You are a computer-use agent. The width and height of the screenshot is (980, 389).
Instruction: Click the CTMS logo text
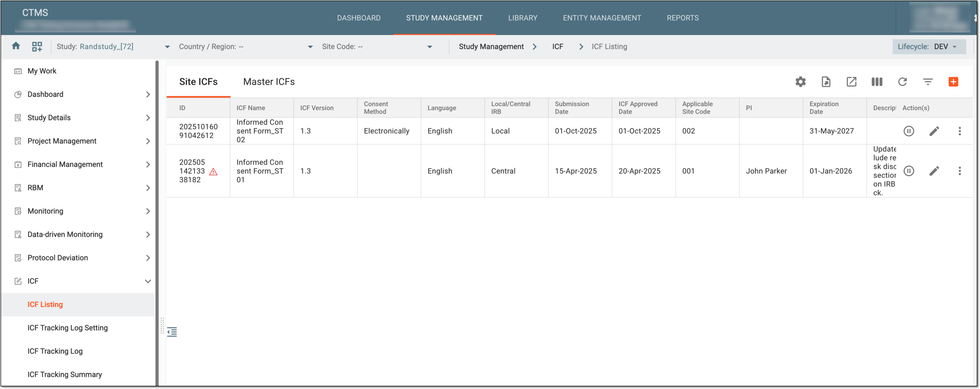pyautogui.click(x=35, y=13)
